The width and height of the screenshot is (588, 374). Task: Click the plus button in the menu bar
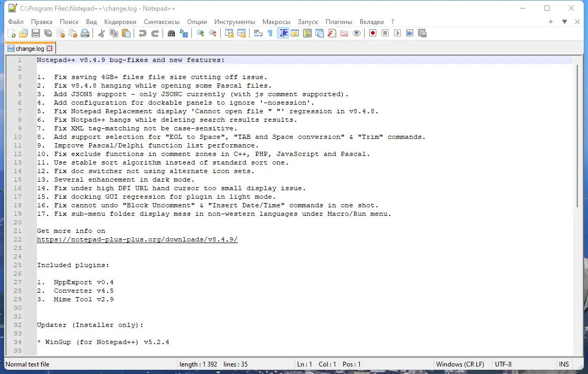pos(551,22)
